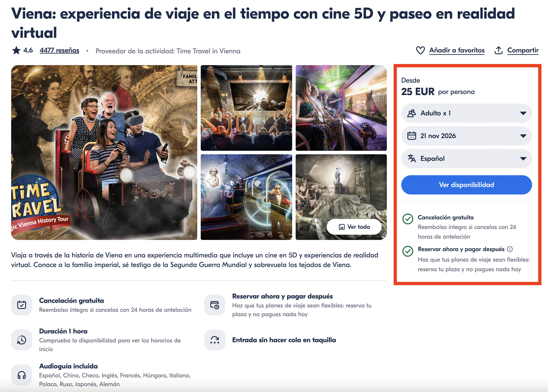Click the Ver todo photos button

(x=354, y=227)
